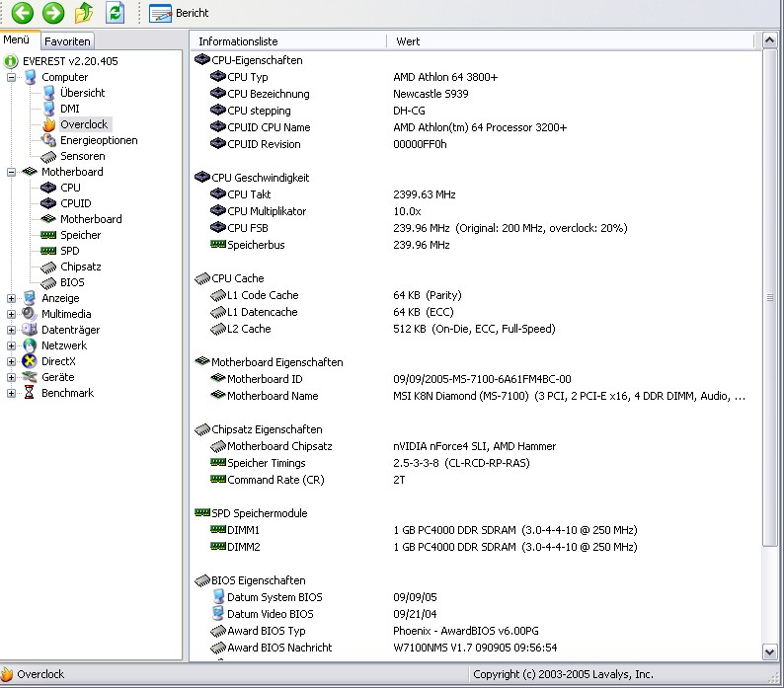This screenshot has width=784, height=688.
Task: Click the CPUID chip icon in tree
Action: (48, 203)
